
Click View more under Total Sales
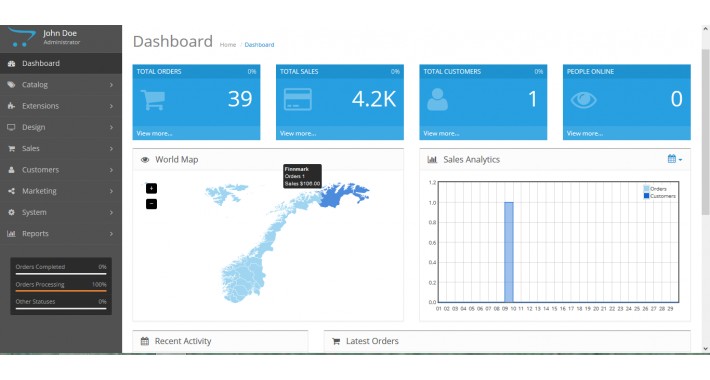(x=298, y=134)
